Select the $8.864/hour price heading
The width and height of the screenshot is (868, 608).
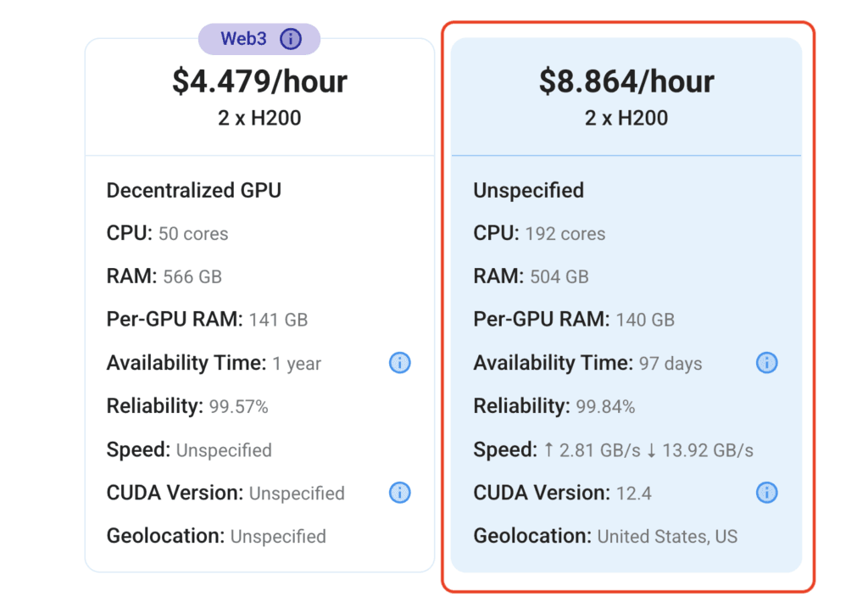coord(626,81)
